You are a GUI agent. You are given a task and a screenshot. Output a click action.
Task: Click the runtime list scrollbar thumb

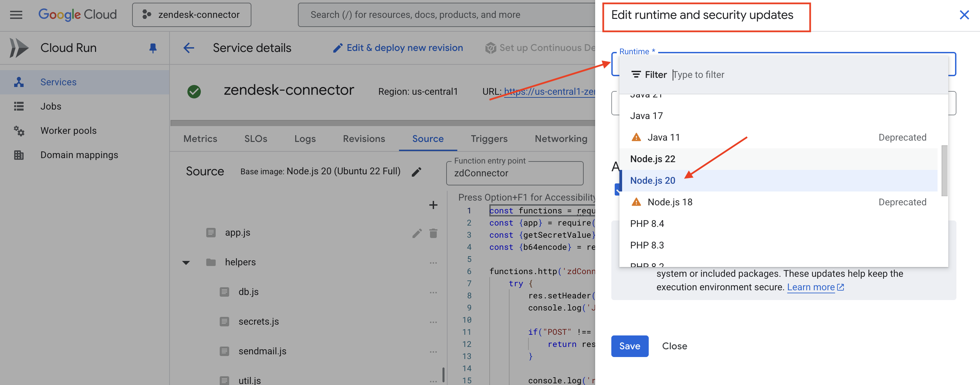(x=944, y=171)
